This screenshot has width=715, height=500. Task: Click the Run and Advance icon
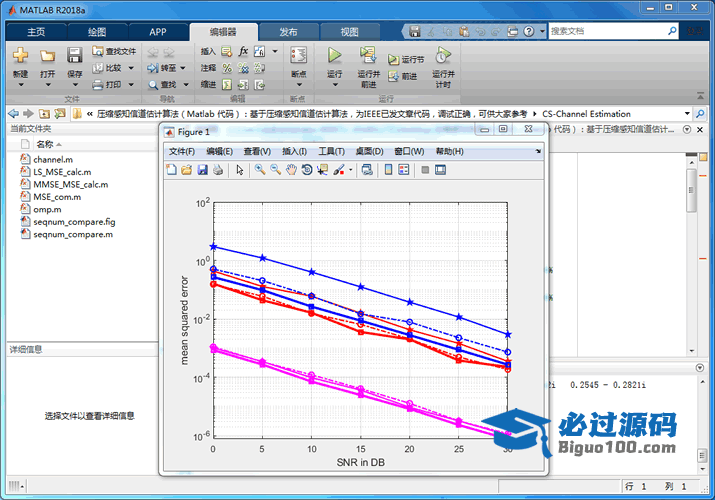click(368, 55)
